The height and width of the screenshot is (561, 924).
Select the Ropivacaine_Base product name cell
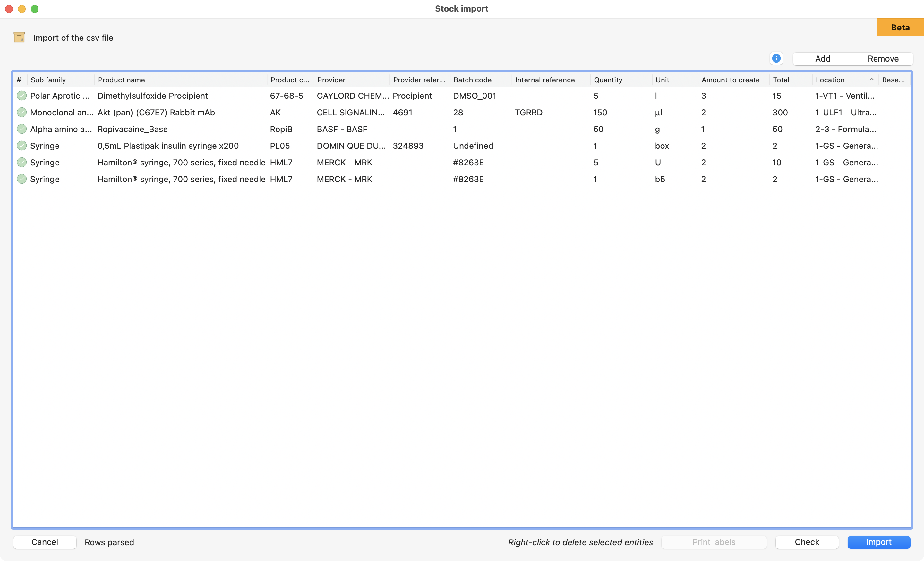tap(133, 129)
